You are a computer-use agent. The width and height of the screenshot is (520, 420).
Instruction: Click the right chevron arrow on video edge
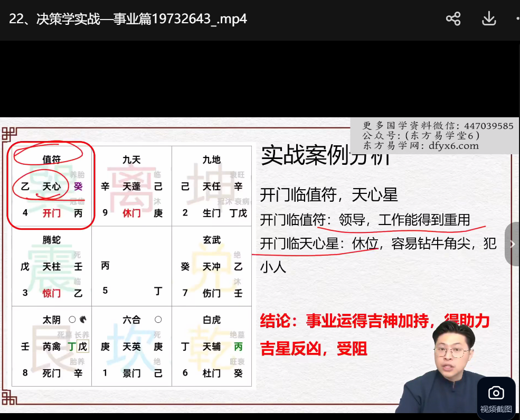point(512,244)
